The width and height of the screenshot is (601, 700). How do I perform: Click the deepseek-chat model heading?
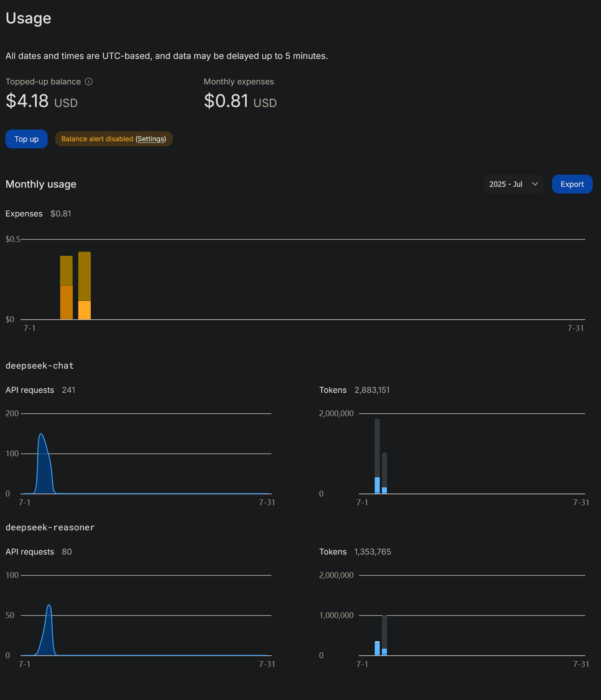[40, 366]
